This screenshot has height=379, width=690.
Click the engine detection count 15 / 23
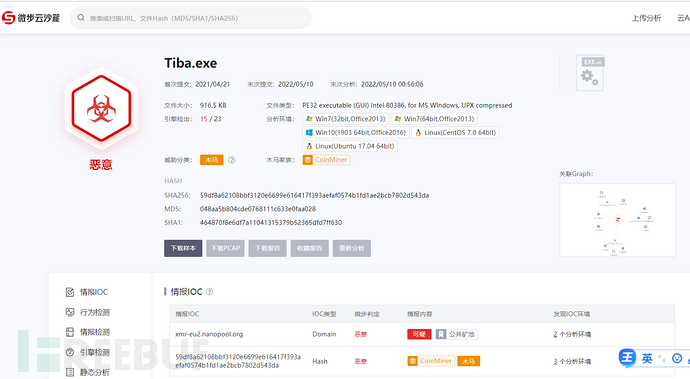[210, 119]
